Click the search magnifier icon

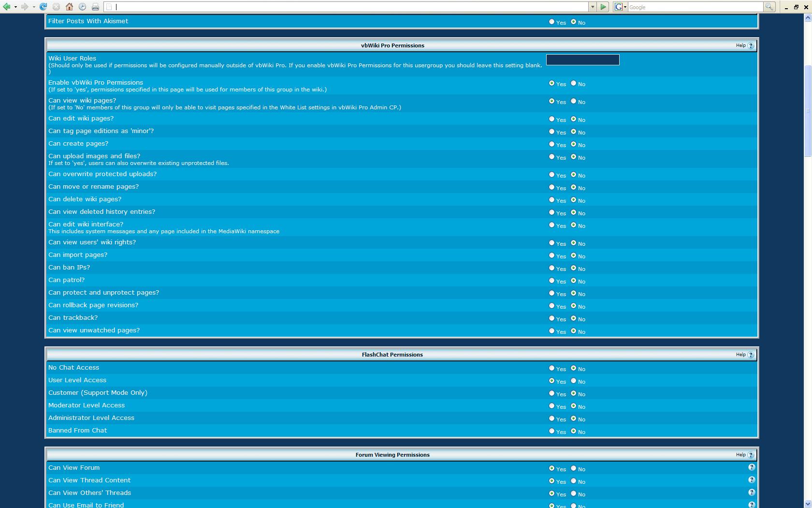coord(769,7)
